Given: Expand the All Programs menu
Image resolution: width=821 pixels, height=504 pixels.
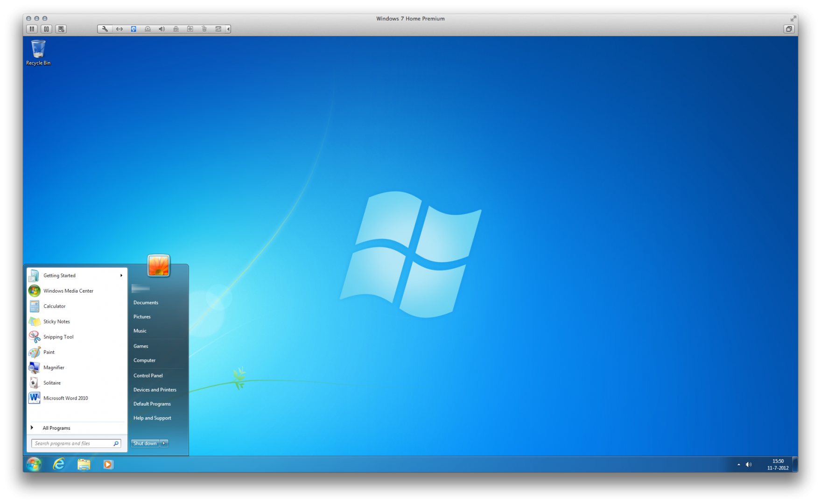Looking at the screenshot, I should tap(56, 427).
